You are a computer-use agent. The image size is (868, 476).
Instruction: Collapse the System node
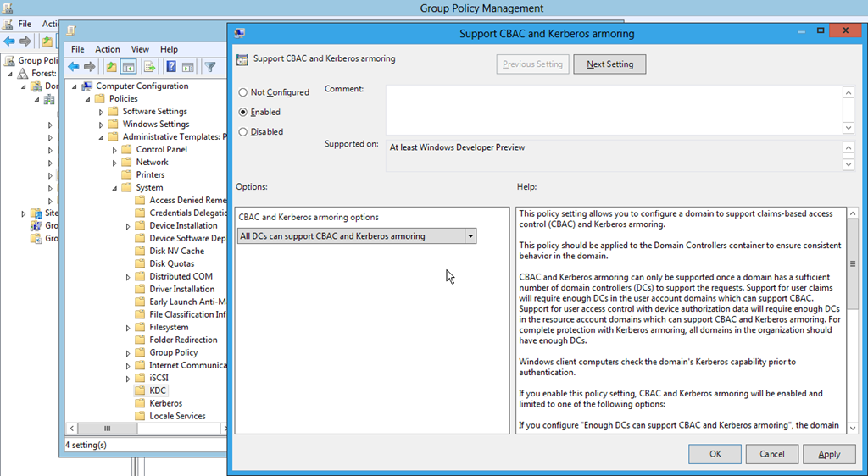114,188
